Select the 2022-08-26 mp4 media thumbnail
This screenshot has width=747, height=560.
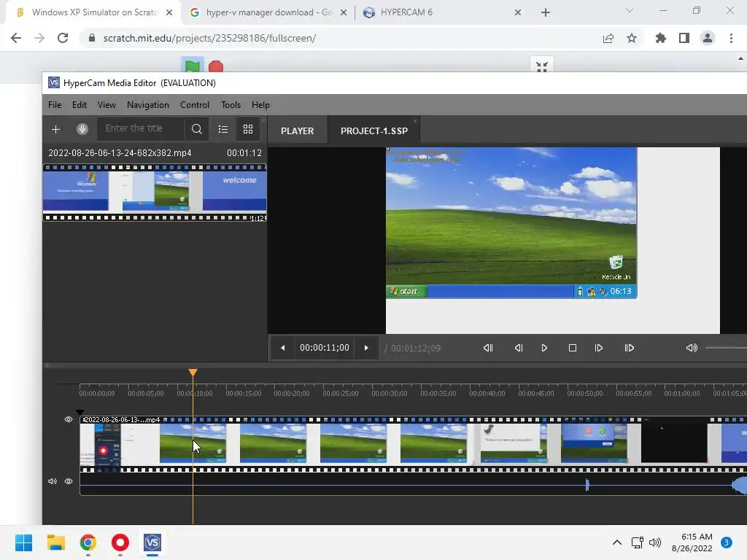point(155,192)
